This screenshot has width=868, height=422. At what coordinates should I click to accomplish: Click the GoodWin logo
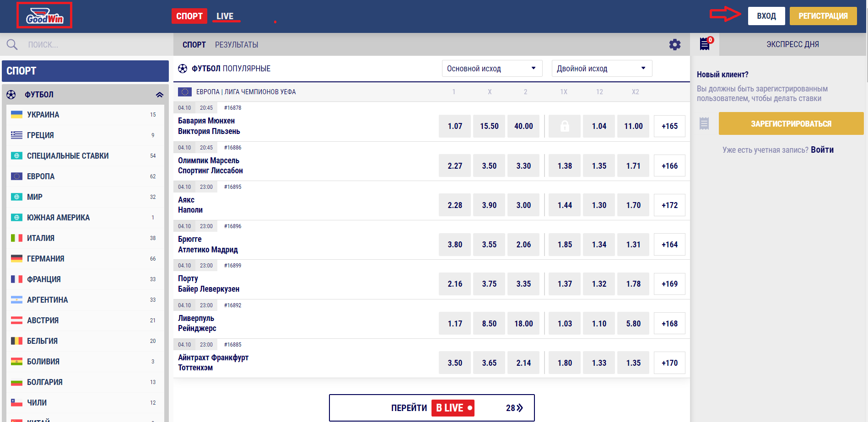point(44,15)
